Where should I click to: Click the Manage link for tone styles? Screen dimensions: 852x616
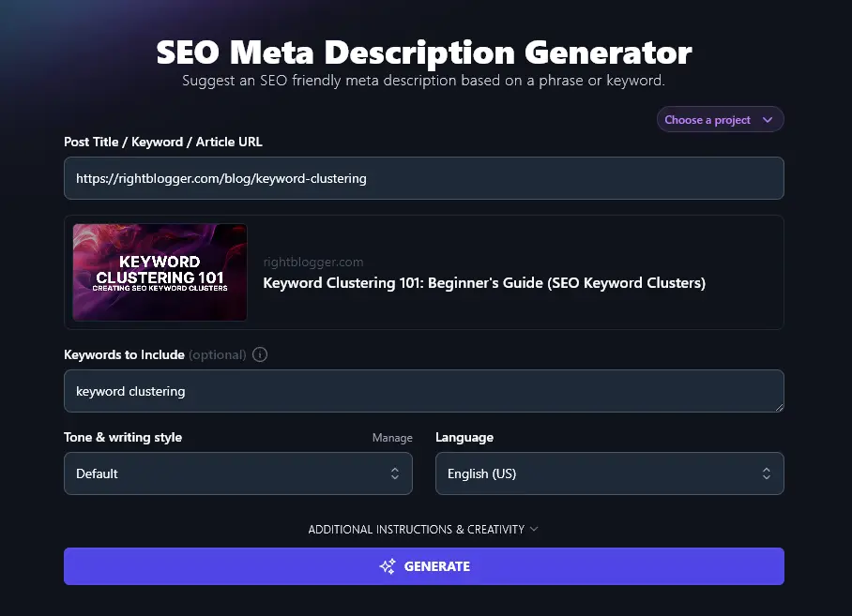pos(392,438)
